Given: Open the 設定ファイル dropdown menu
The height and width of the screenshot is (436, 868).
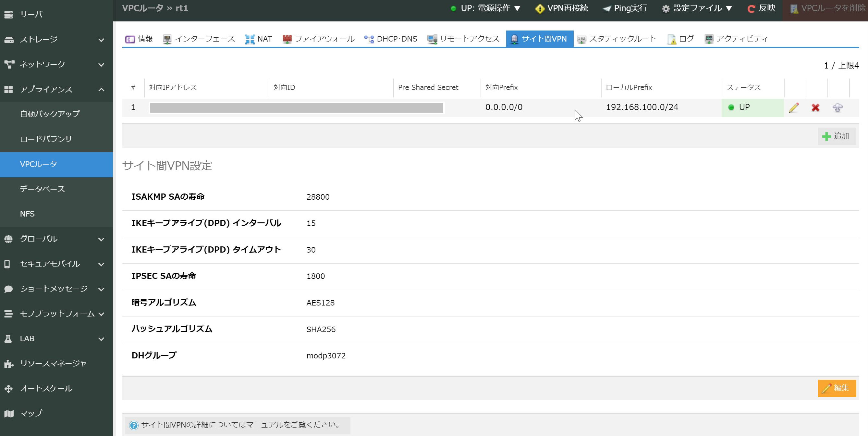Looking at the screenshot, I should click(698, 8).
